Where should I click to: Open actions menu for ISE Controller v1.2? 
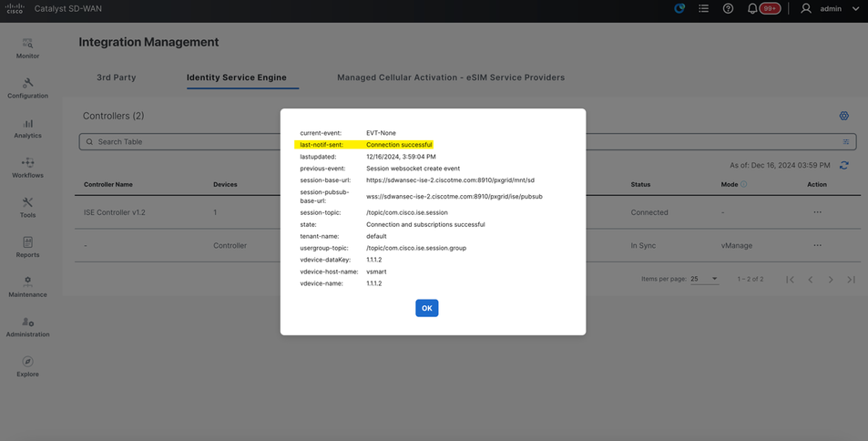click(x=817, y=212)
